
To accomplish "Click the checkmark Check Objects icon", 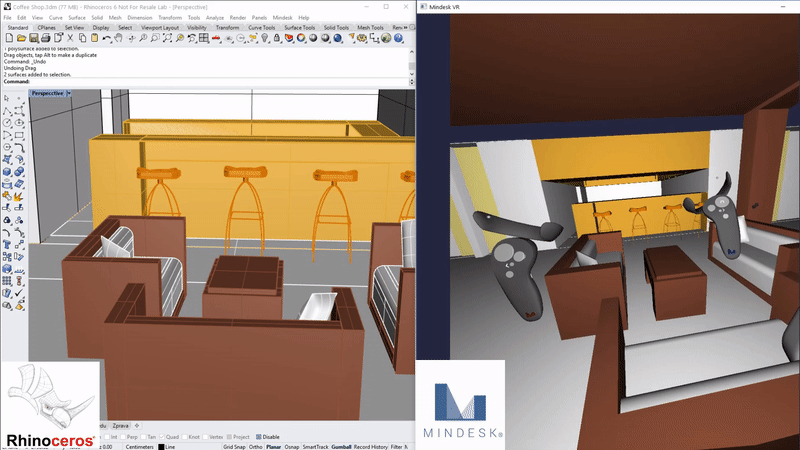I will pos(19,293).
